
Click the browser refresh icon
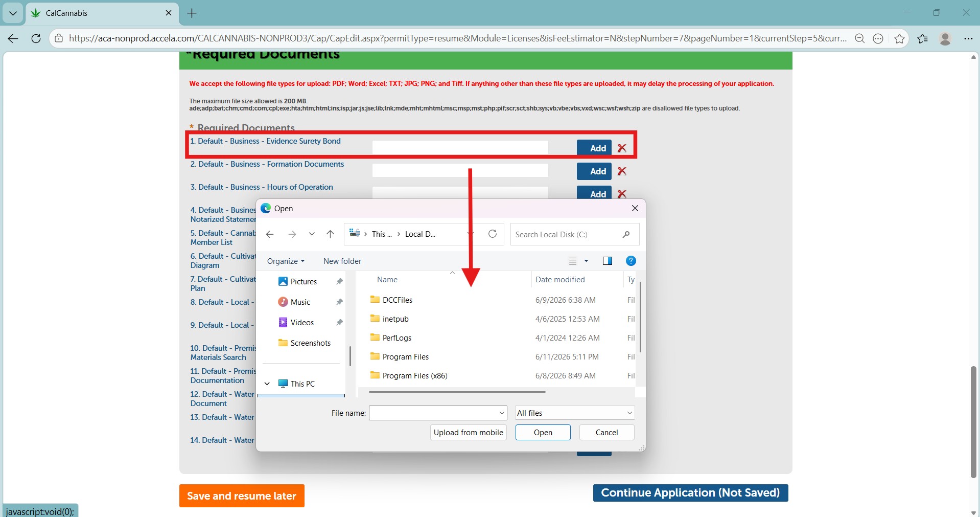coord(36,38)
